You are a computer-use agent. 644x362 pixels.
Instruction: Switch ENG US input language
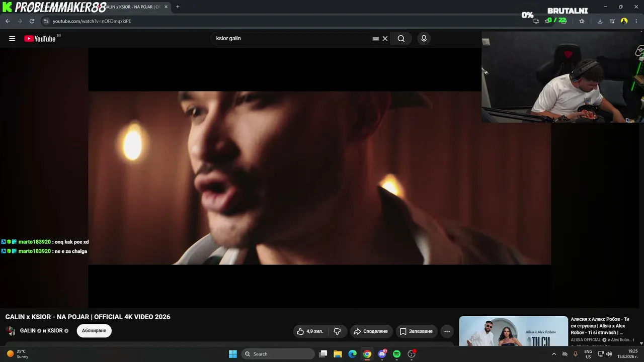[588, 354]
